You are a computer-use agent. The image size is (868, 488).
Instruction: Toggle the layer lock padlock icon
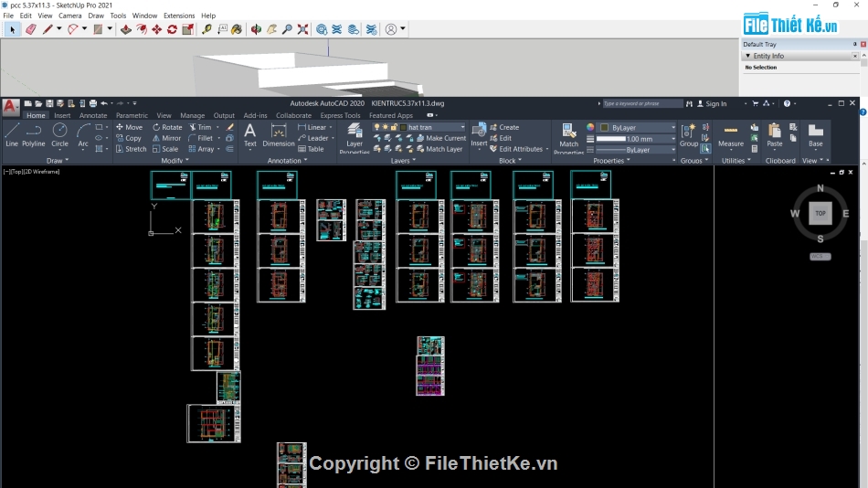tap(394, 127)
